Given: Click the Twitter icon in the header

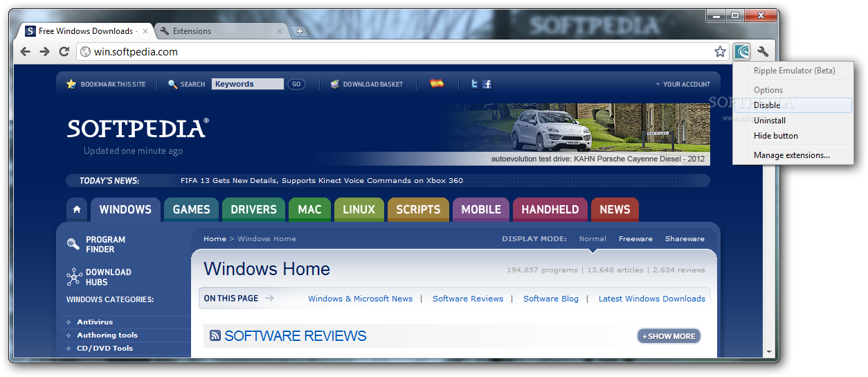Looking at the screenshot, I should 475,84.
